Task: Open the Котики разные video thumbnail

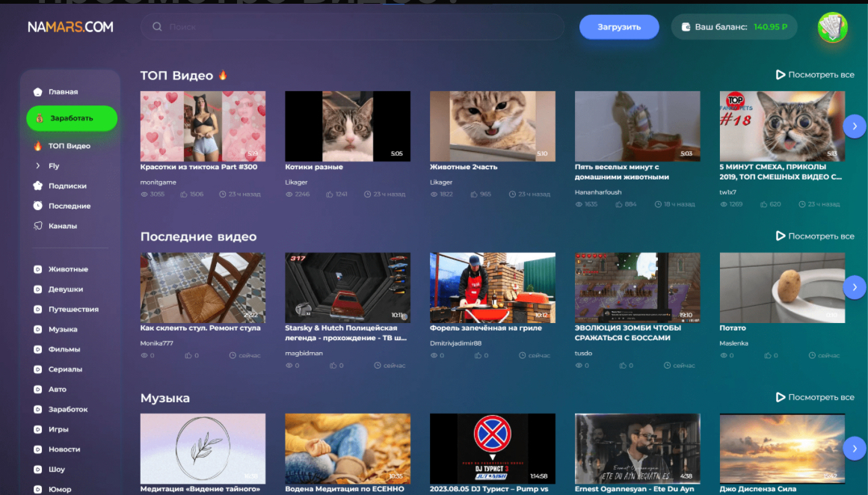Action: point(348,126)
